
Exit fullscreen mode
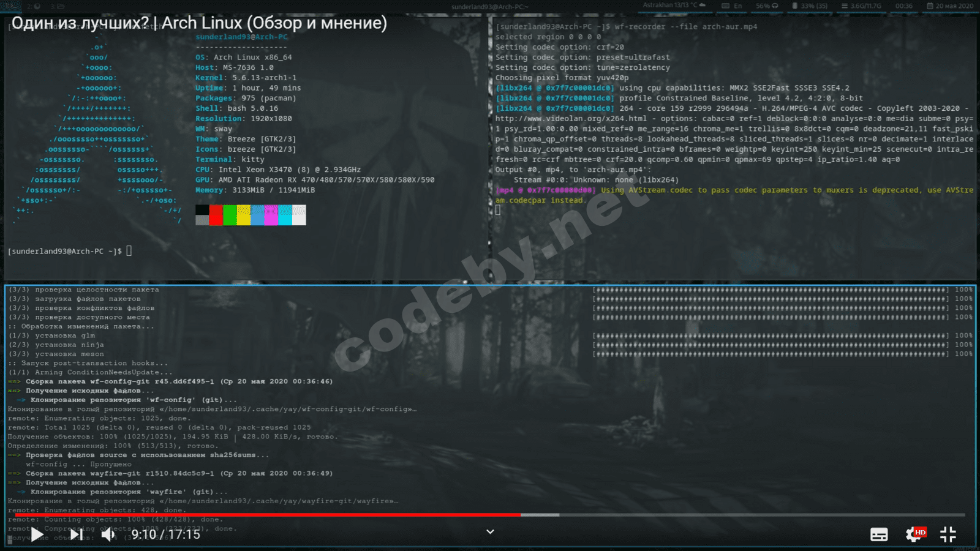[x=948, y=534]
